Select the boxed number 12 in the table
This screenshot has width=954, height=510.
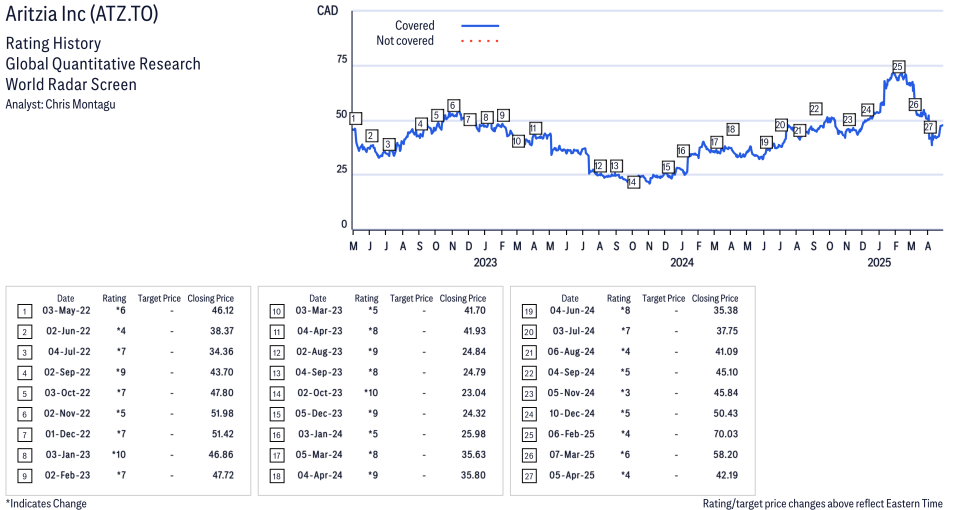276,353
